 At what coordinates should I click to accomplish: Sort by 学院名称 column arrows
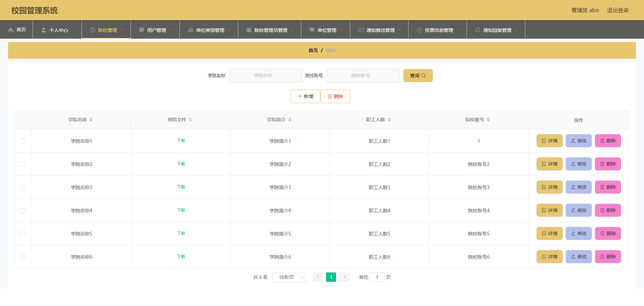pyautogui.click(x=91, y=120)
